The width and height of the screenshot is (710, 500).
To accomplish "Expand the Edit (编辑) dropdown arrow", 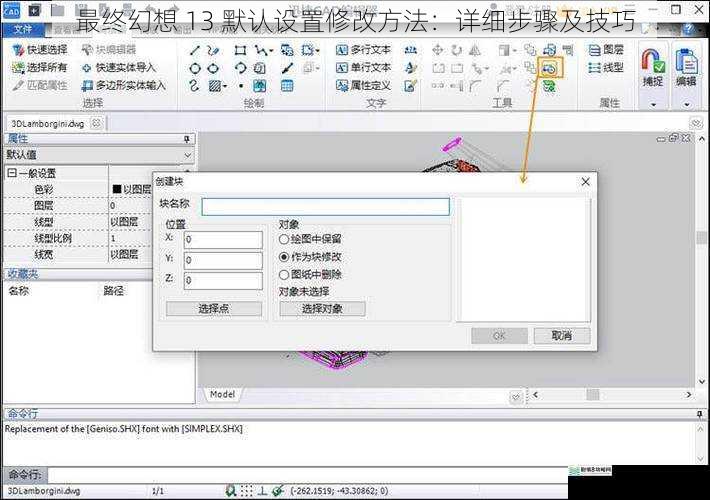I will [687, 105].
